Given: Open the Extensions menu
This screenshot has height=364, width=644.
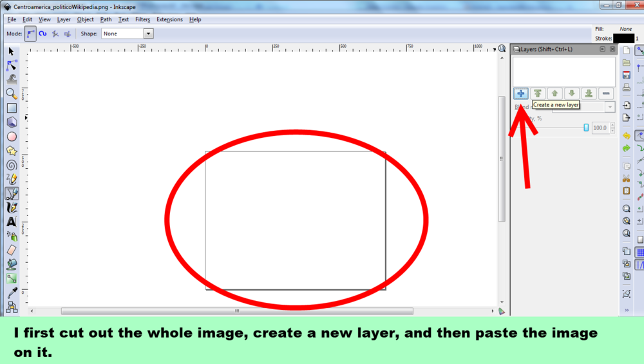Looking at the screenshot, I should (169, 19).
